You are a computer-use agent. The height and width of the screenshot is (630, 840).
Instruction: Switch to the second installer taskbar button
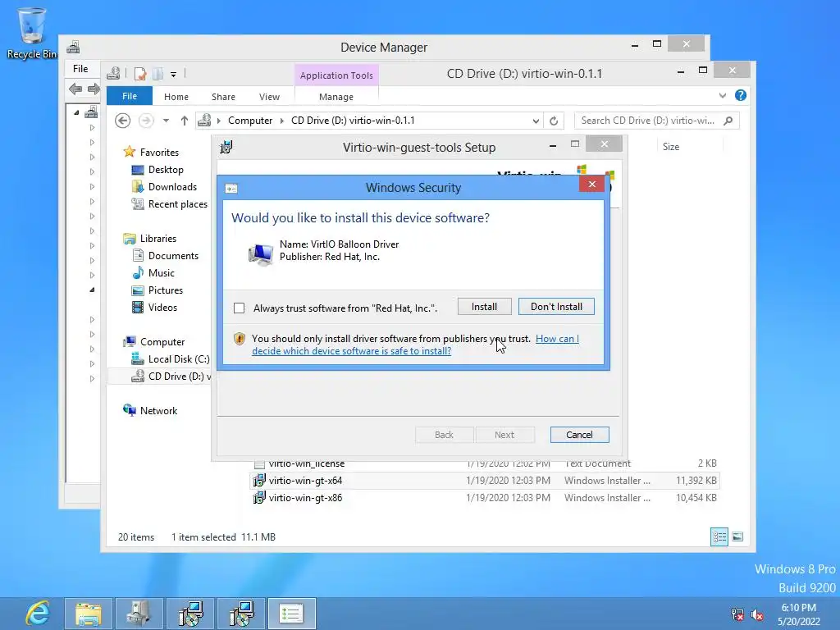coord(241,614)
